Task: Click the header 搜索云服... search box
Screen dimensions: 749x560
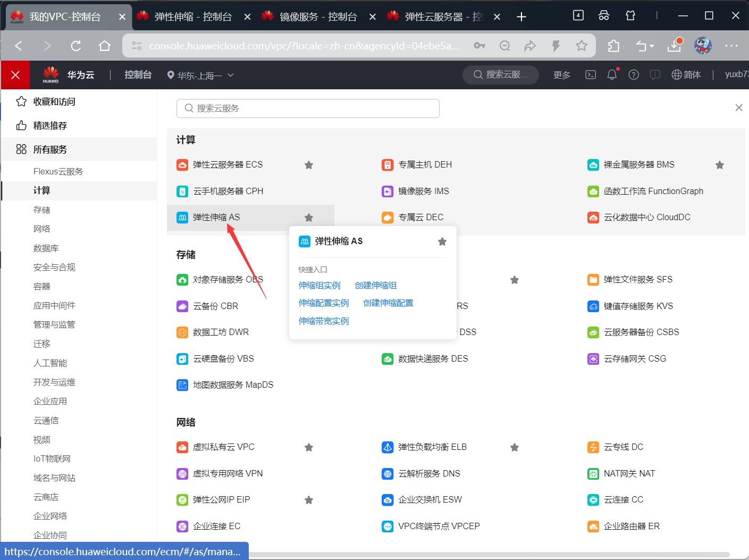Action: [x=501, y=75]
